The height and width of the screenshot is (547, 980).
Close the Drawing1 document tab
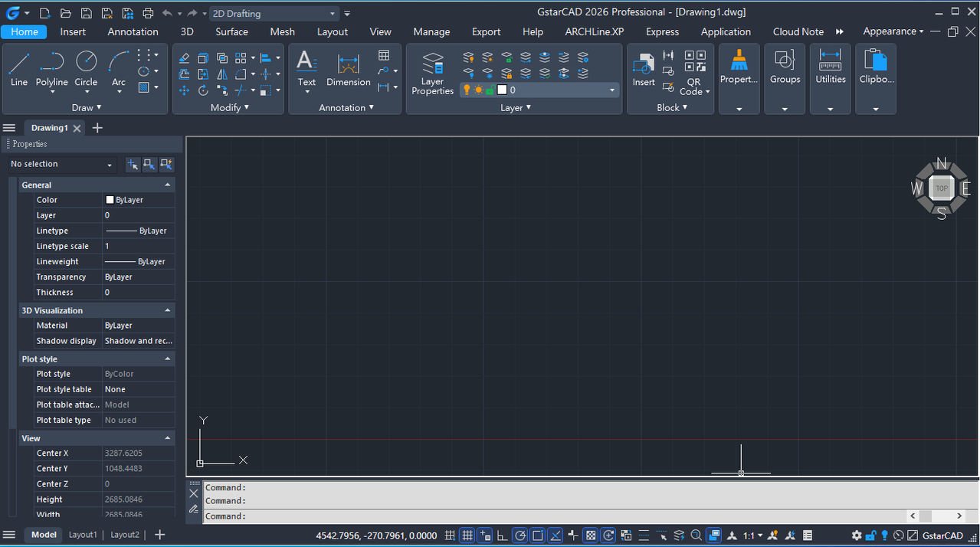77,128
